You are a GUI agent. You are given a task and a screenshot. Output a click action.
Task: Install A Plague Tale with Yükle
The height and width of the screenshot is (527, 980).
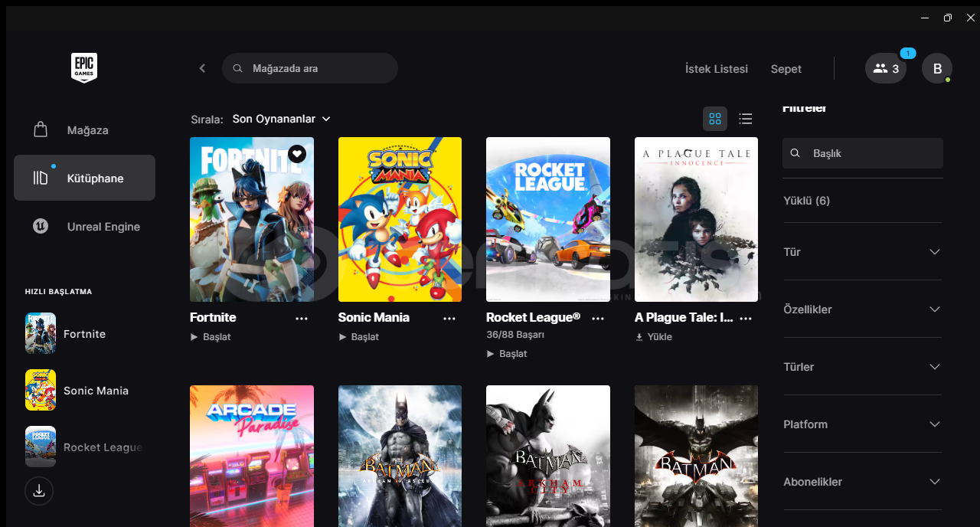coord(654,337)
